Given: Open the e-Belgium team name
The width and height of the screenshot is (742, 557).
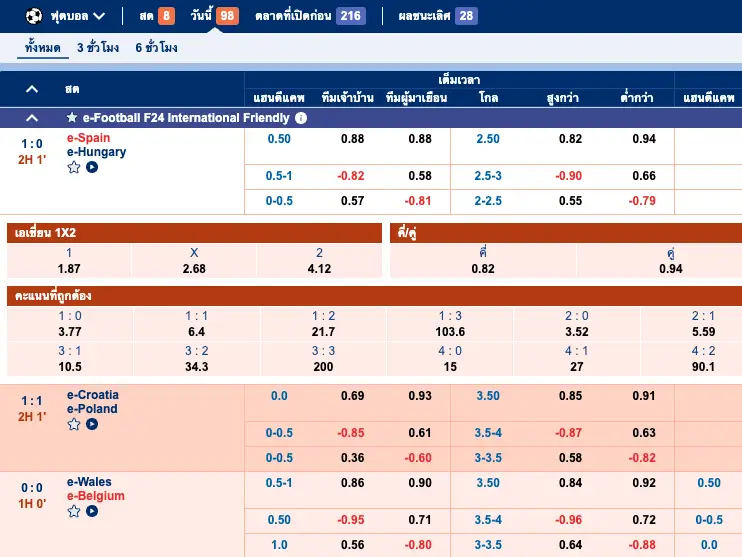Looking at the screenshot, I should pyautogui.click(x=96, y=496).
